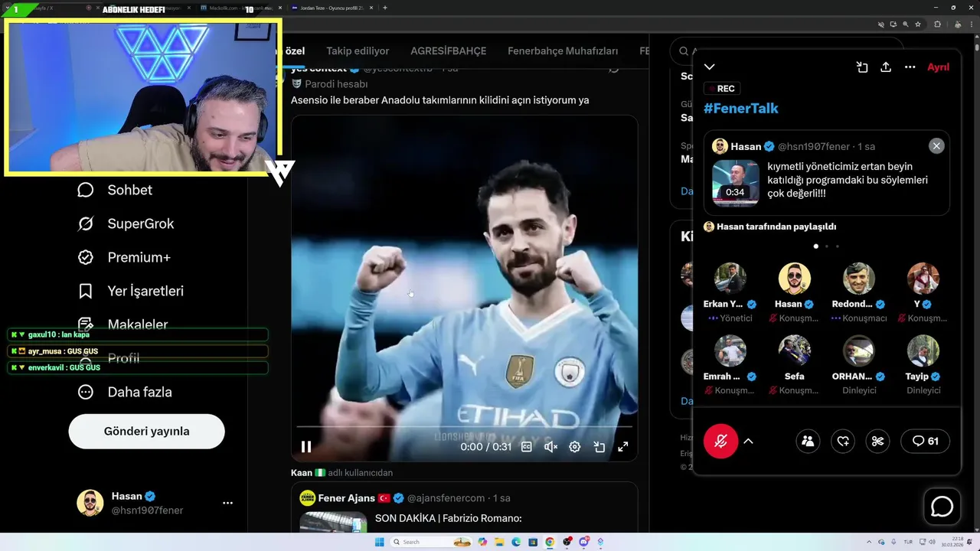Image resolution: width=980 pixels, height=551 pixels.
Task: Open video in picture-in-picture
Action: tap(599, 447)
